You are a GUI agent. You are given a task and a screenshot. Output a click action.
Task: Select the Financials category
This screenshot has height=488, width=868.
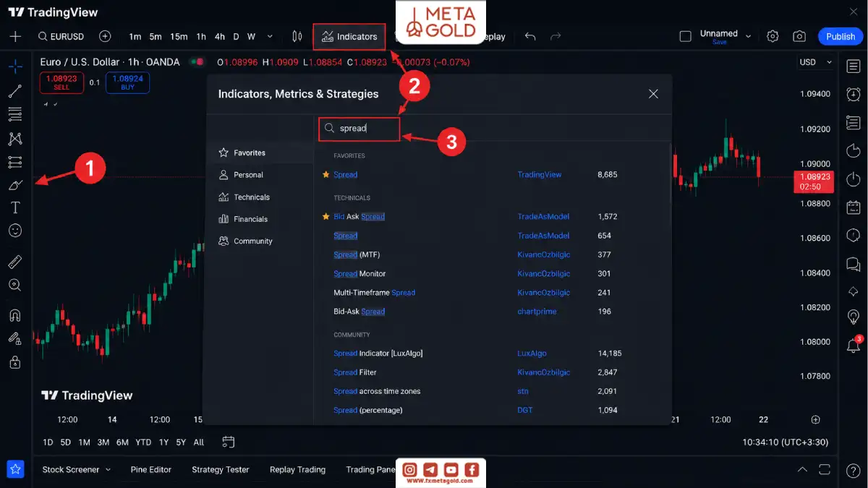coord(259,219)
